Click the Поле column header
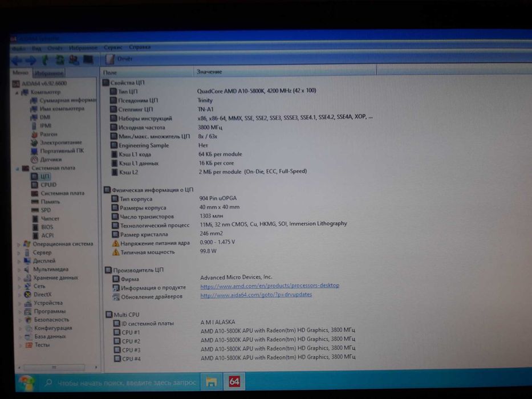This screenshot has height=399, width=532. pos(147,72)
